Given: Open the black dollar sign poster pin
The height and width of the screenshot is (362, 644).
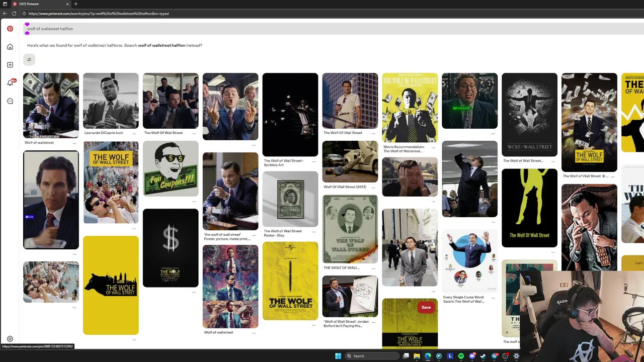Looking at the screenshot, I should (171, 248).
